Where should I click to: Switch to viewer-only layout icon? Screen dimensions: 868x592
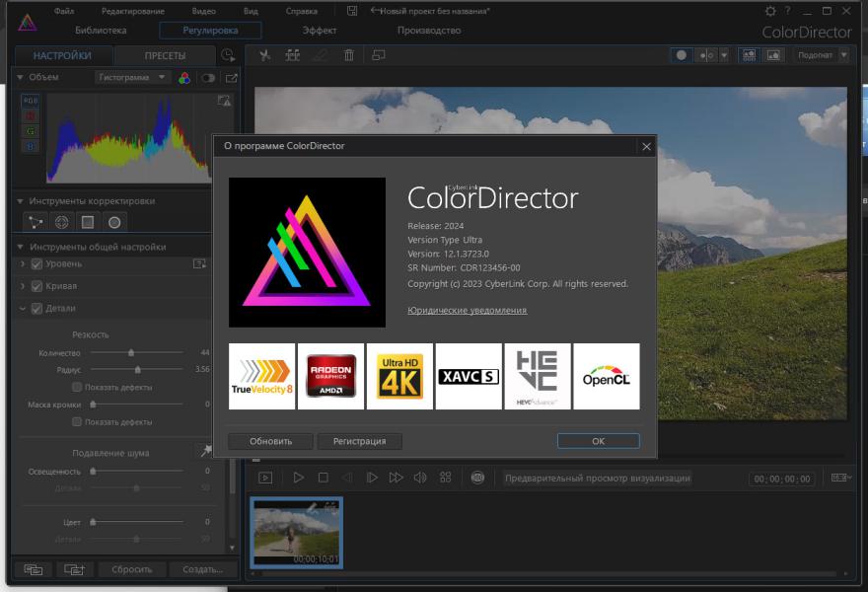[x=773, y=55]
